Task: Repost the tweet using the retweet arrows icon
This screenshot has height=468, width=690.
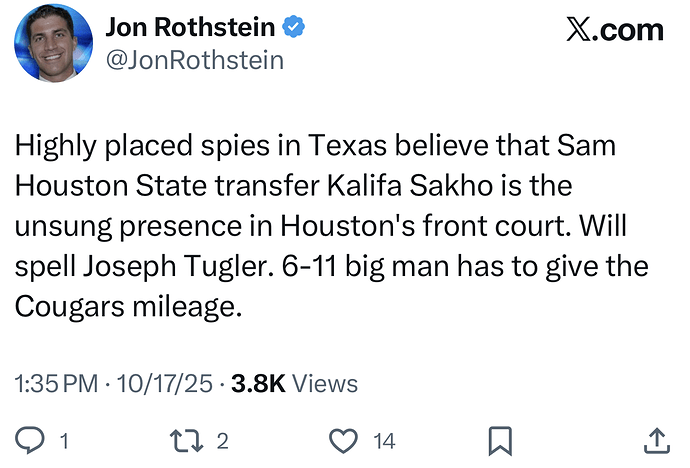Action: (185, 439)
